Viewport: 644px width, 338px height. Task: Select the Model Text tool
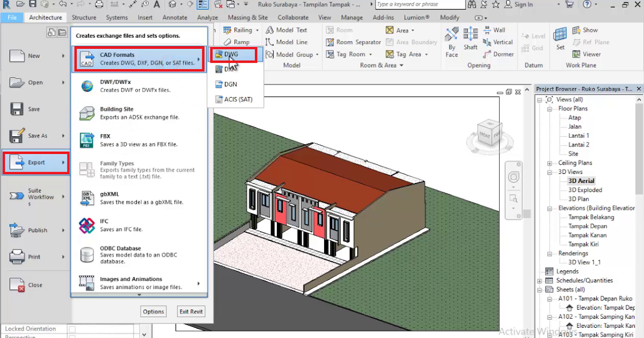click(x=286, y=30)
